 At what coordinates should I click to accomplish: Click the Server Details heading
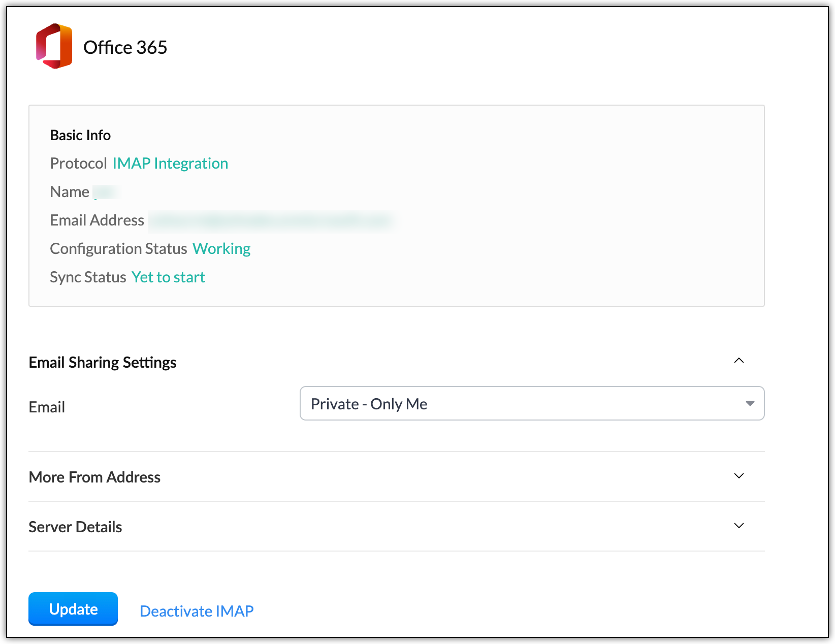click(75, 527)
